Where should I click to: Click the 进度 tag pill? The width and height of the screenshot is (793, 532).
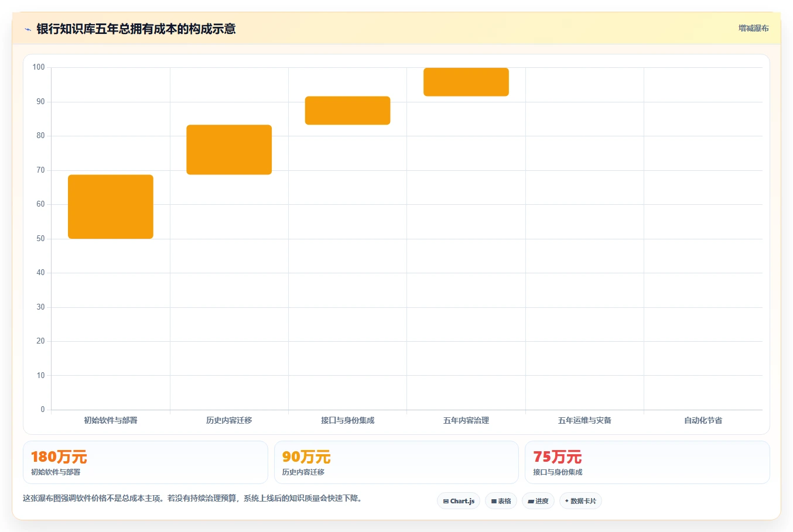pyautogui.click(x=538, y=501)
